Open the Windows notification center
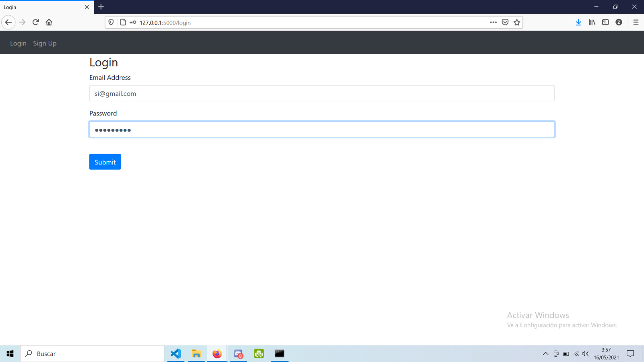644x362 pixels. pyautogui.click(x=630, y=354)
